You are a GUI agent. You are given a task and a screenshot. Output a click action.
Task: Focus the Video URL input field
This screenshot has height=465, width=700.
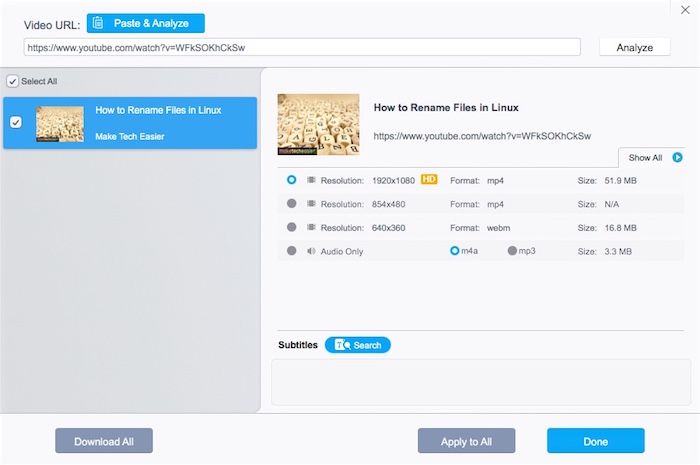pyautogui.click(x=302, y=47)
